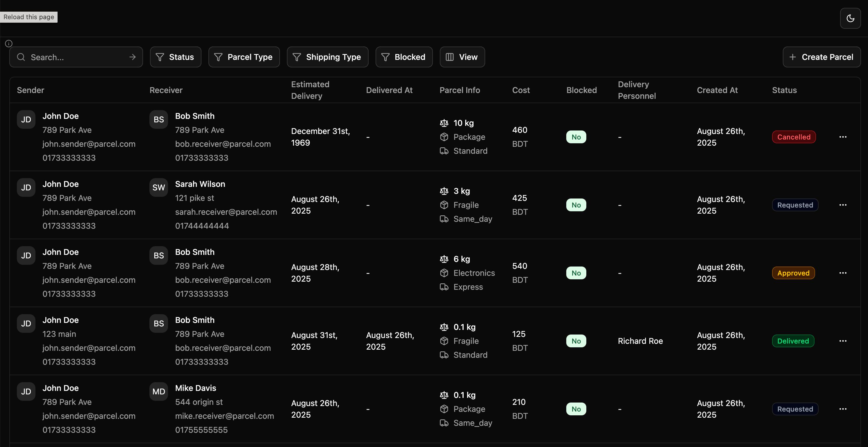Open the Blocked filter dropdown

tap(404, 57)
